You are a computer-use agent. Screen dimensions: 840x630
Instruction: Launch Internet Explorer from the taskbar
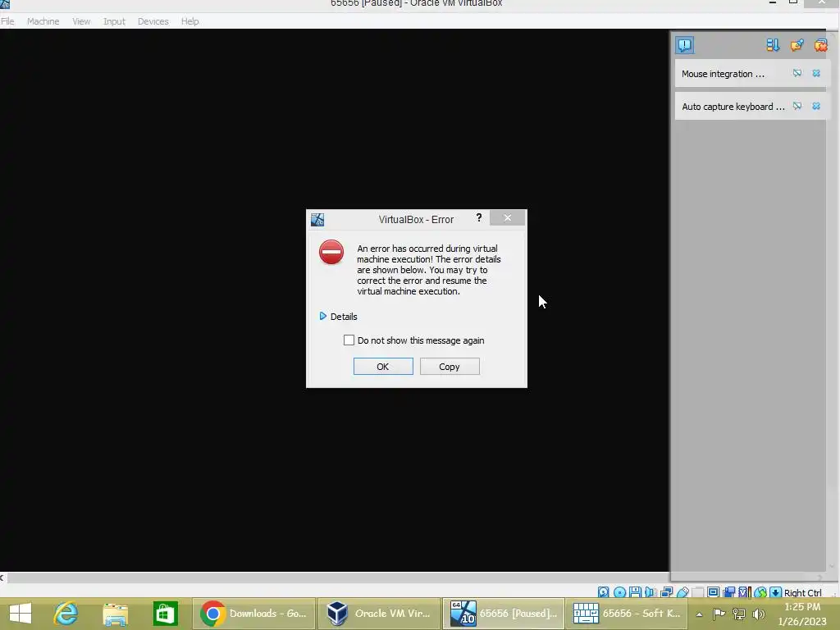tap(66, 614)
